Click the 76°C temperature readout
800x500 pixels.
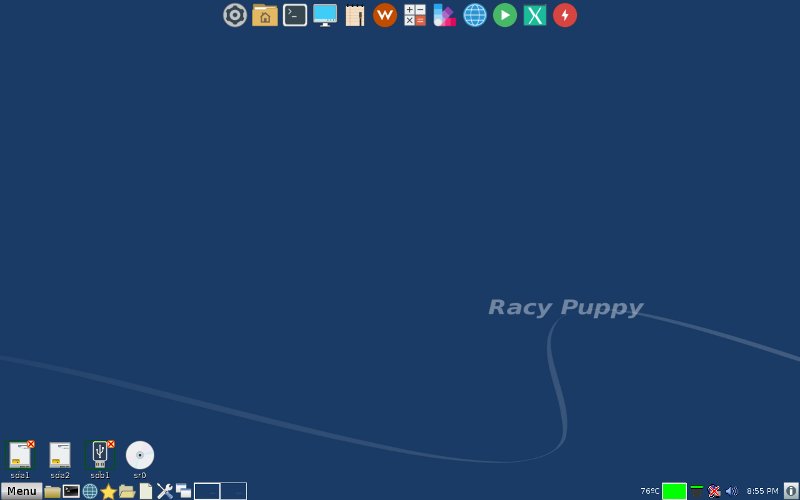point(649,491)
